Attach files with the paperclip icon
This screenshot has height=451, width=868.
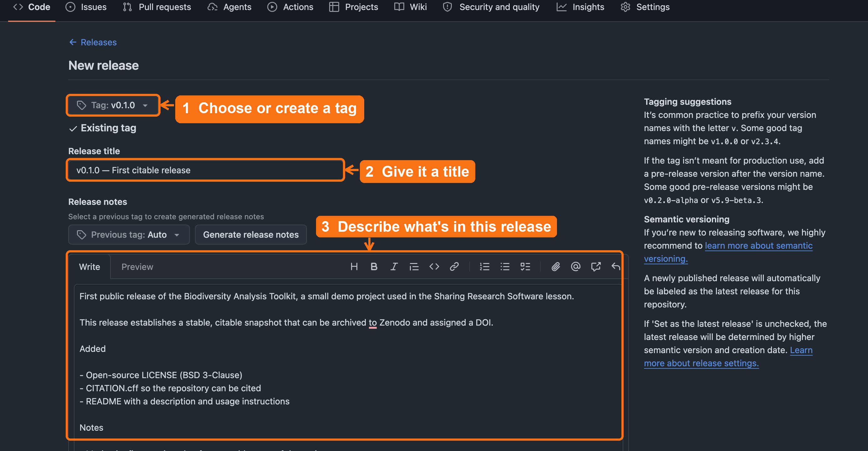(556, 267)
